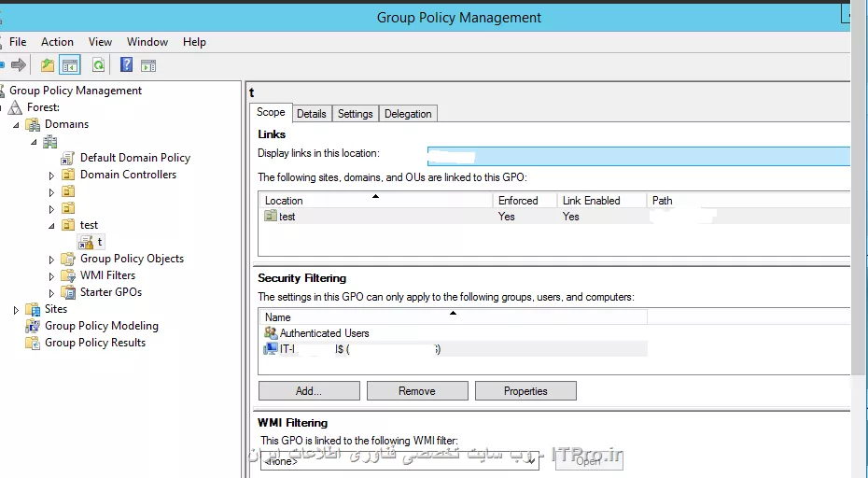This screenshot has height=478, width=868.
Task: Open the Action menu
Action: tap(57, 42)
